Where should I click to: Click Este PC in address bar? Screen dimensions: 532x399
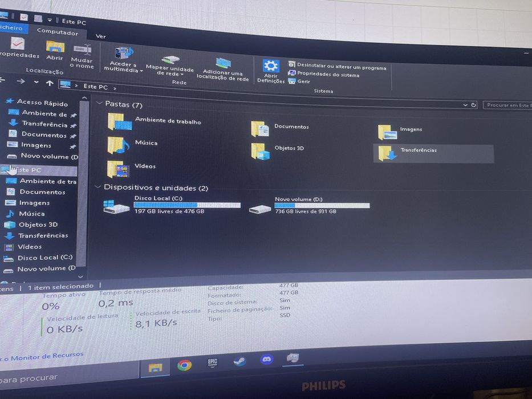click(x=95, y=87)
